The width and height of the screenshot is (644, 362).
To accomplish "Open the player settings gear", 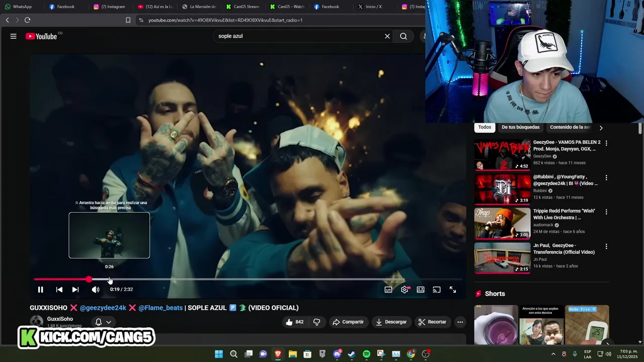I will (x=405, y=290).
